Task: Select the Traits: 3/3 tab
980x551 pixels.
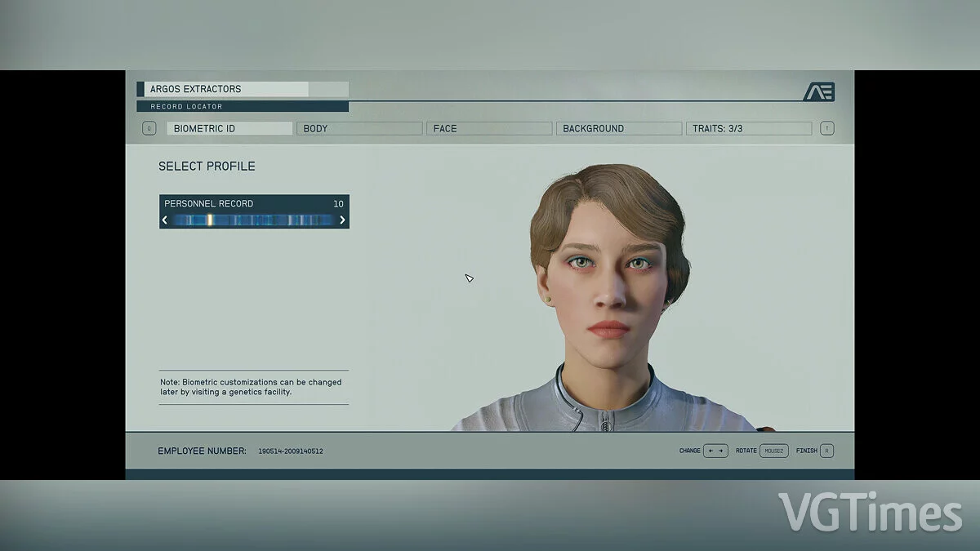Action: (x=749, y=128)
